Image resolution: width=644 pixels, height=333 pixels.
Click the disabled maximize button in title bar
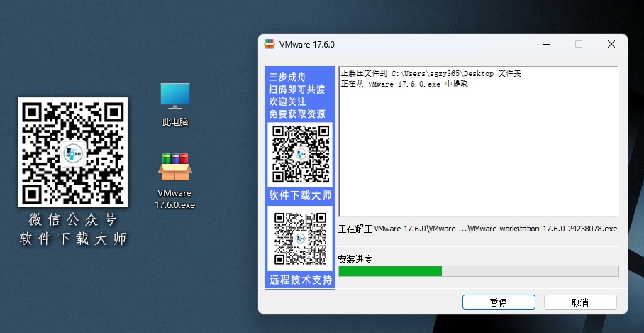(x=579, y=44)
